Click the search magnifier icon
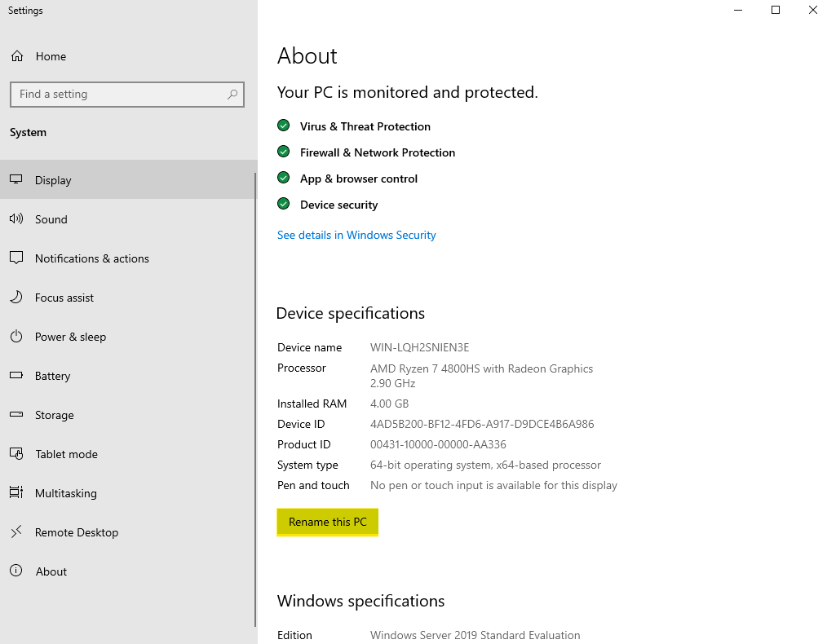Screen dimensions: 827x644 point(232,95)
